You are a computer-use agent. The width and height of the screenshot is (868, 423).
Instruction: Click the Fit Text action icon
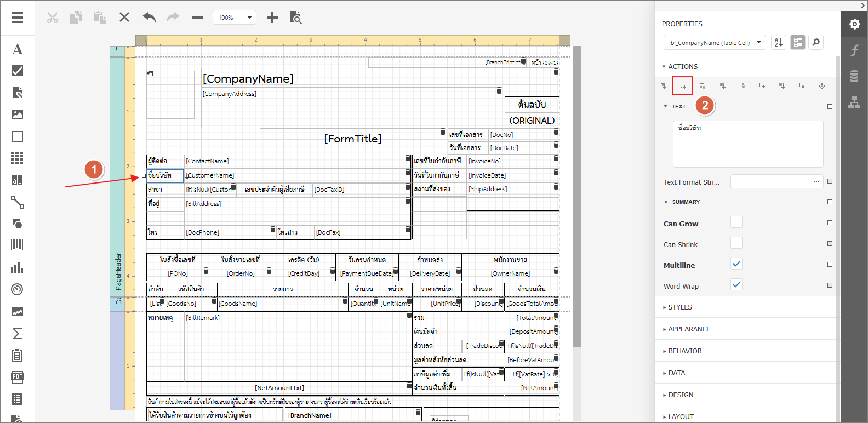pyautogui.click(x=821, y=86)
